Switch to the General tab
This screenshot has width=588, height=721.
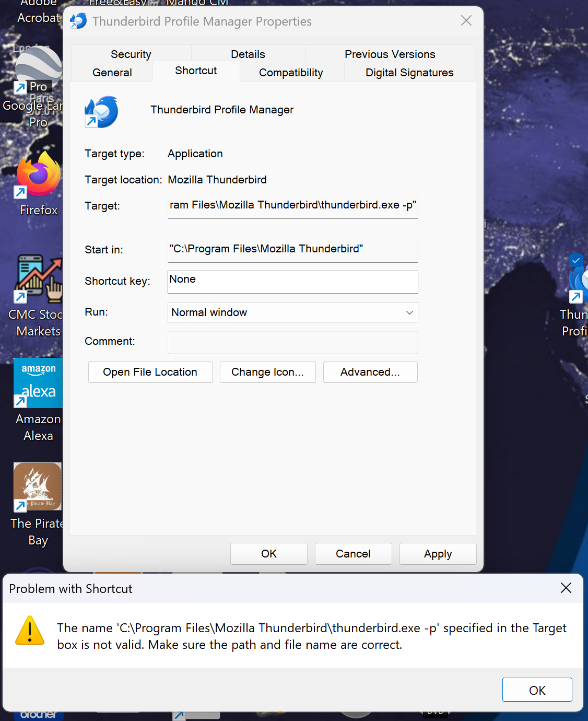pyautogui.click(x=112, y=73)
